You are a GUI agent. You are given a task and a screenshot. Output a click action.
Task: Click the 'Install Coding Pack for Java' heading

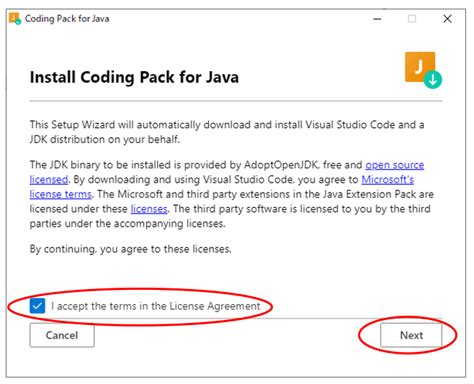click(134, 77)
